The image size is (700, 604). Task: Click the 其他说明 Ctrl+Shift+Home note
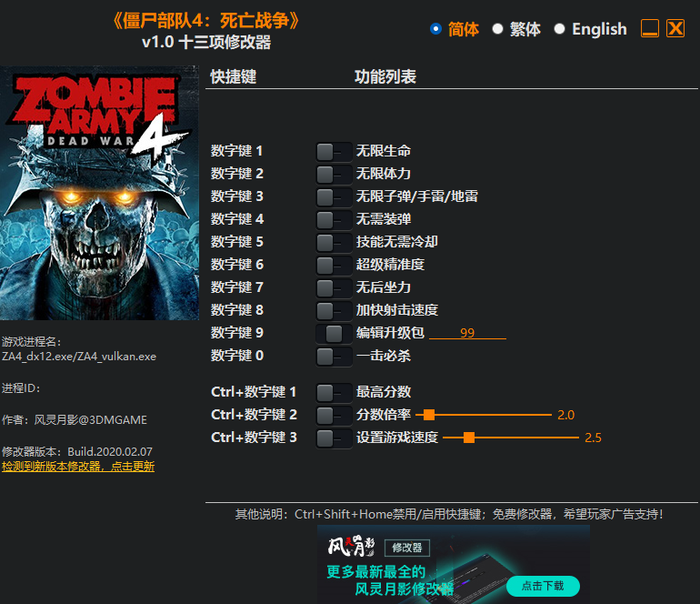pos(449,515)
